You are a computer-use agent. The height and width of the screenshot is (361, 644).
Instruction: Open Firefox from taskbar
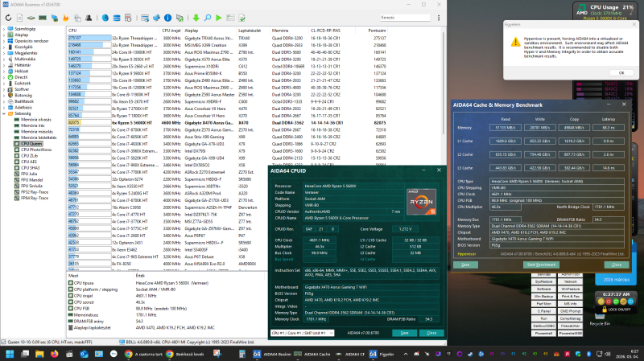[54, 354]
